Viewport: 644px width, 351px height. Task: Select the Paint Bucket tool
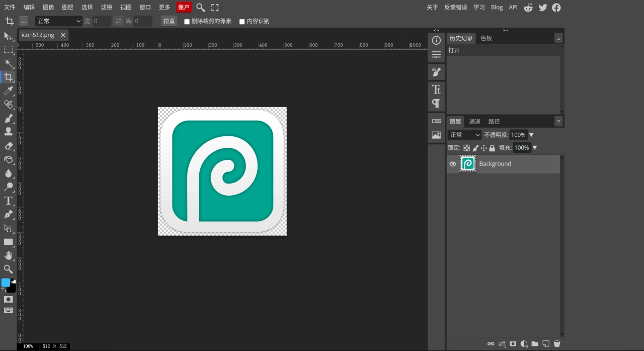(x=8, y=159)
